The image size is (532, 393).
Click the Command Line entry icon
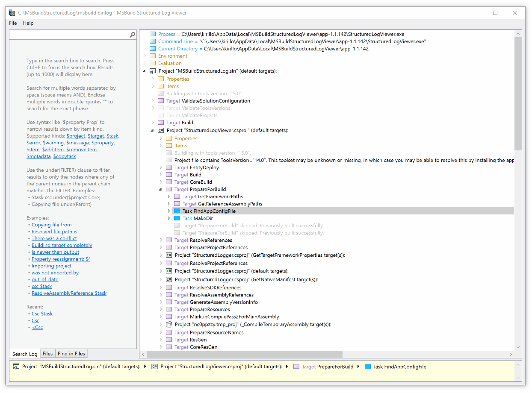pyautogui.click(x=153, y=41)
